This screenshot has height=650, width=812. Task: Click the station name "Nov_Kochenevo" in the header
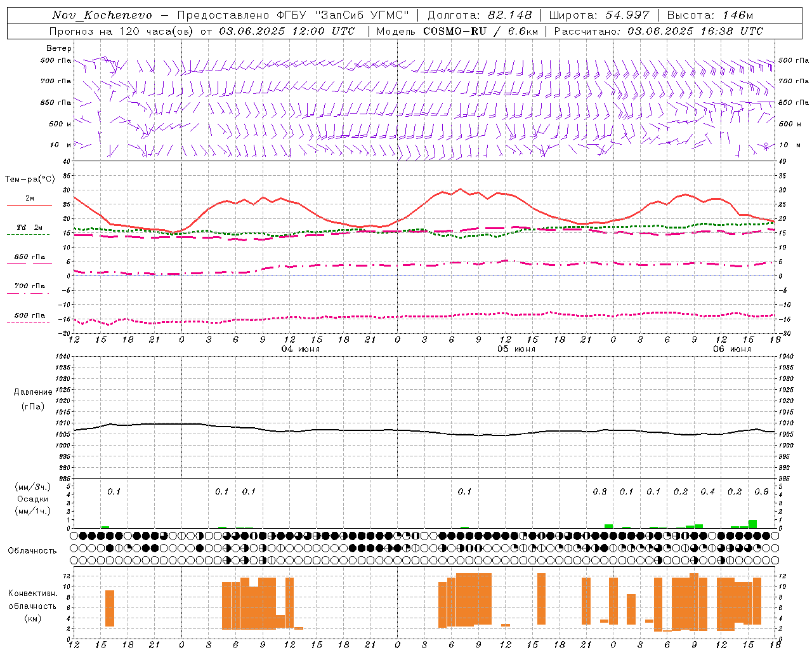[102, 15]
